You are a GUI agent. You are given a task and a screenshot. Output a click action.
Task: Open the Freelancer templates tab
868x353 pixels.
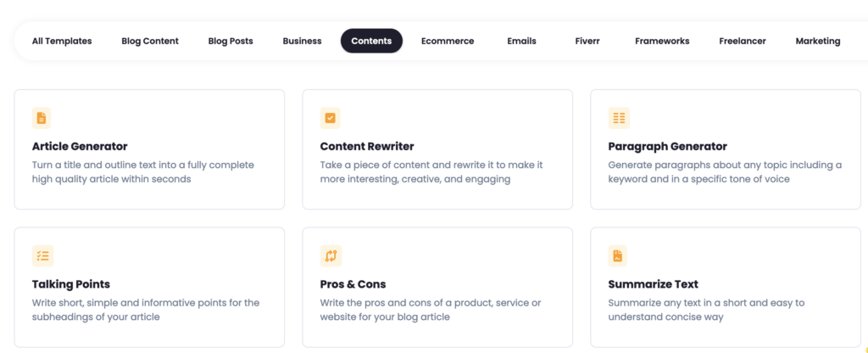tap(743, 41)
